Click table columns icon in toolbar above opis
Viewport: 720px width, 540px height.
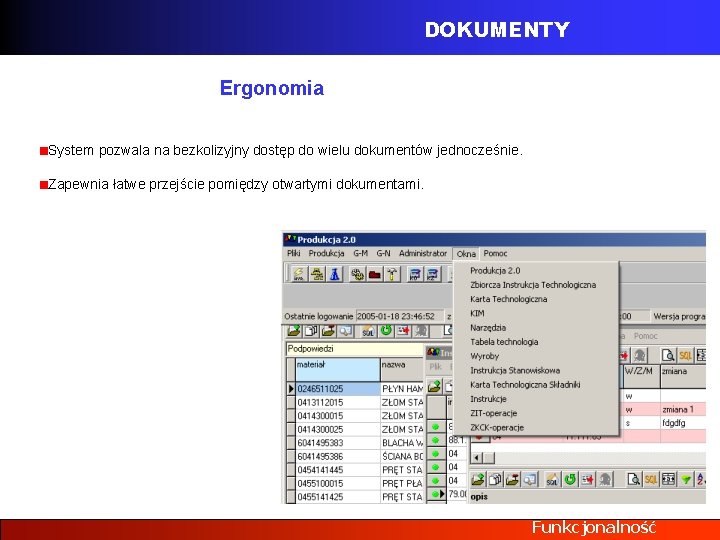coord(669,479)
